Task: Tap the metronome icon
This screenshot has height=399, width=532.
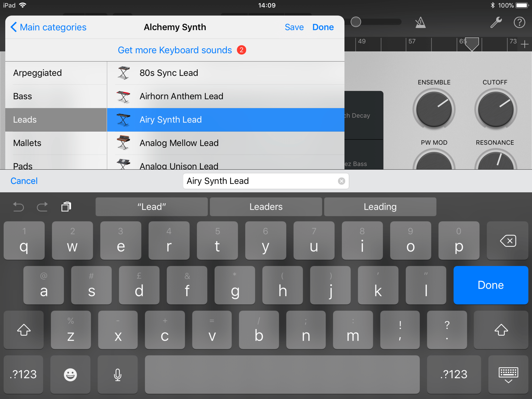Action: tap(420, 22)
